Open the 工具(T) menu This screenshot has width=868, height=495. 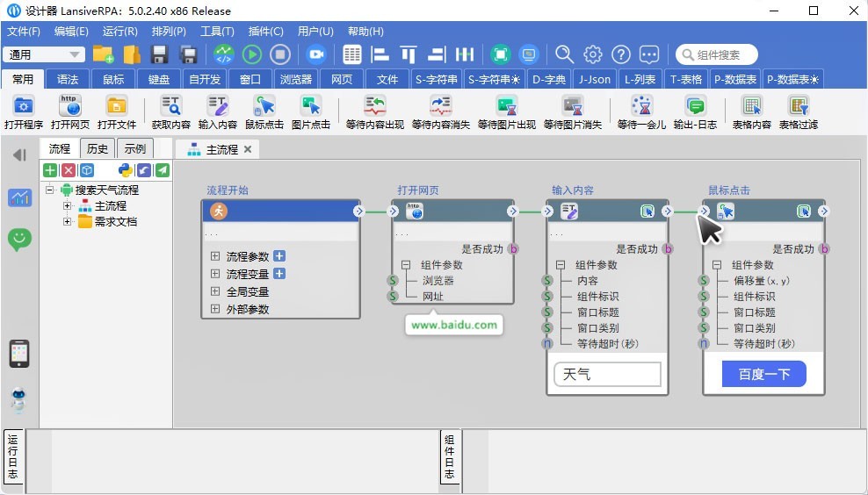[217, 32]
